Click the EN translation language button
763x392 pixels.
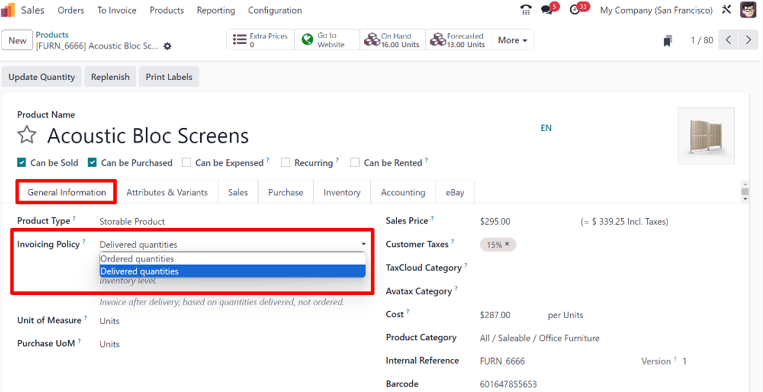coord(546,128)
